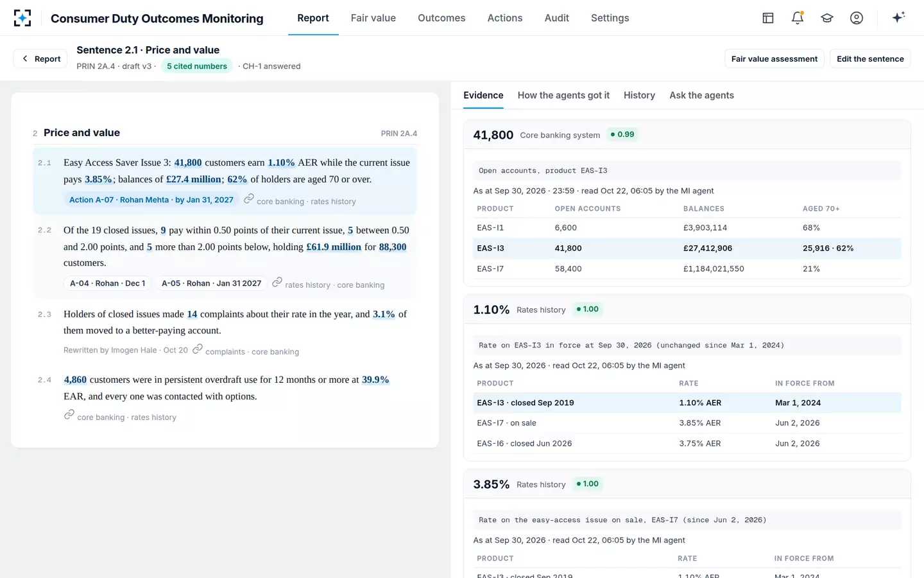Open notifications bell icon
Viewport: 924px width, 578px height.
(x=798, y=18)
